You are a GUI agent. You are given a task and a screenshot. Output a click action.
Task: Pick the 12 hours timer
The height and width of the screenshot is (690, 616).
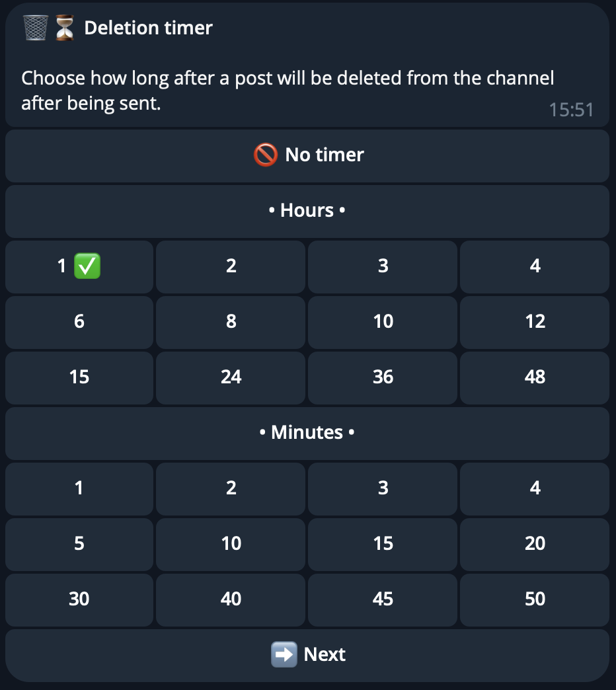coord(535,321)
